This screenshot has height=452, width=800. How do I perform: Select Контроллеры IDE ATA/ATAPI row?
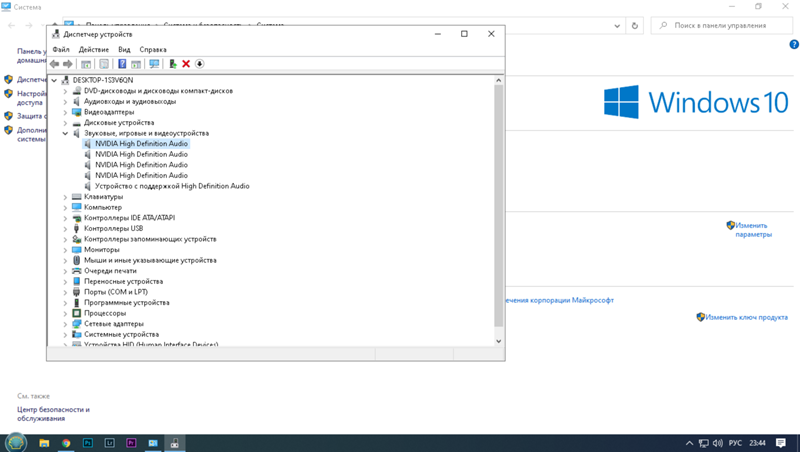130,218
